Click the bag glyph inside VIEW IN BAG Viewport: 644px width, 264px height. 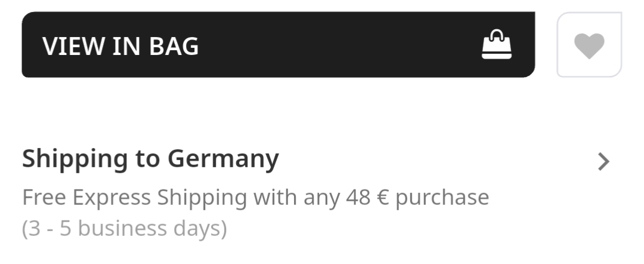click(497, 45)
